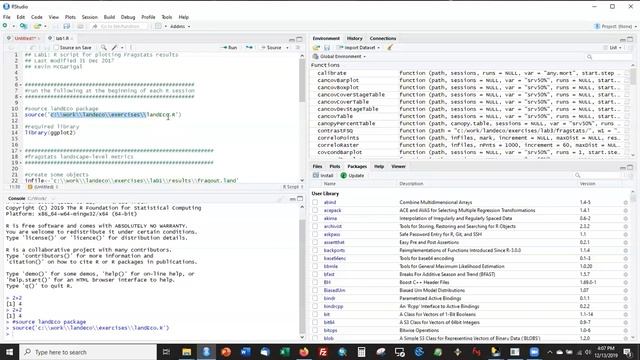Open Word from the taskbar
Viewport: 640px width, 360px height.
[245, 352]
